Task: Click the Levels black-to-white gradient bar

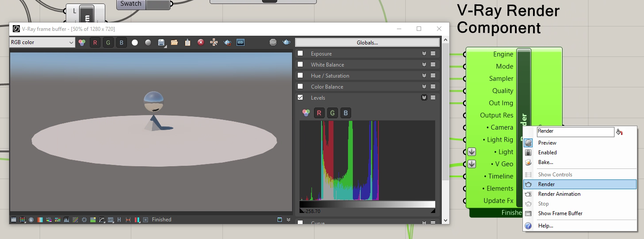Action: click(x=367, y=204)
